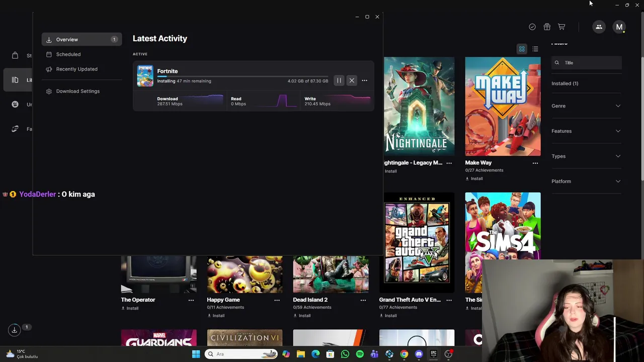644x362 pixels.
Task: Open the Fab sidebar icon
Action: pos(15,129)
